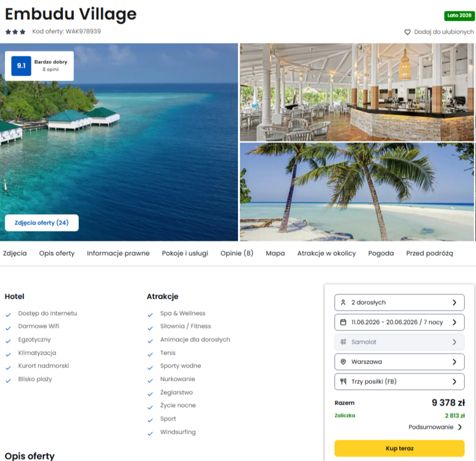
Task: Open Zdjęcia oferty (24) gallery button
Action: pos(42,222)
